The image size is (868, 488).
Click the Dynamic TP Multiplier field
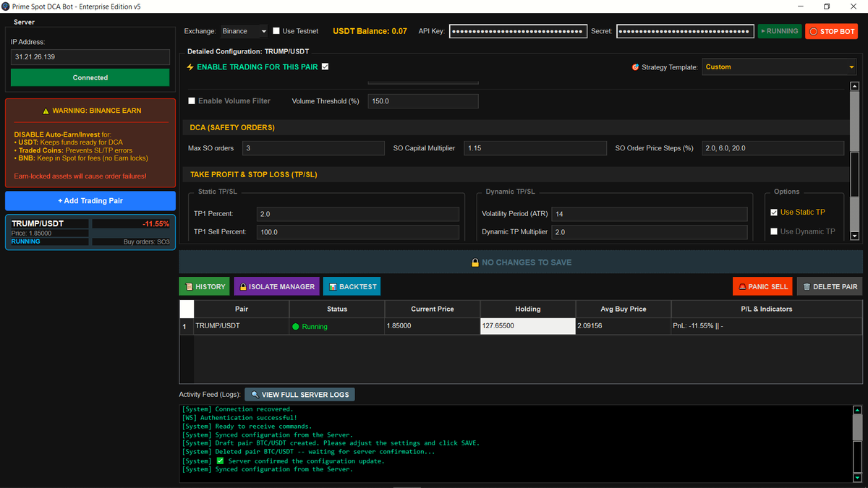tap(650, 232)
